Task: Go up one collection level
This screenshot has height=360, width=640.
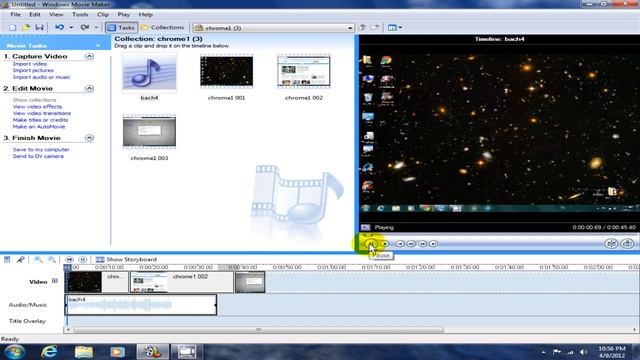Action: (x=362, y=28)
